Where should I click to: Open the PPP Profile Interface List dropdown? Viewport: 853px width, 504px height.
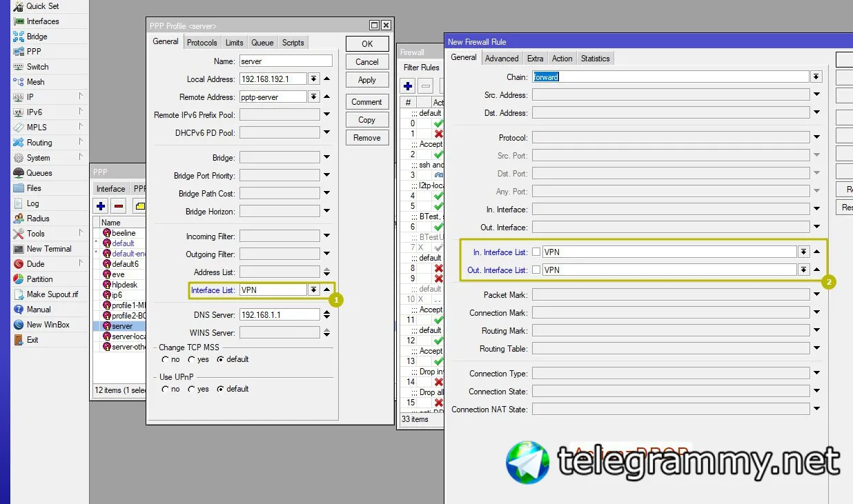(x=314, y=290)
